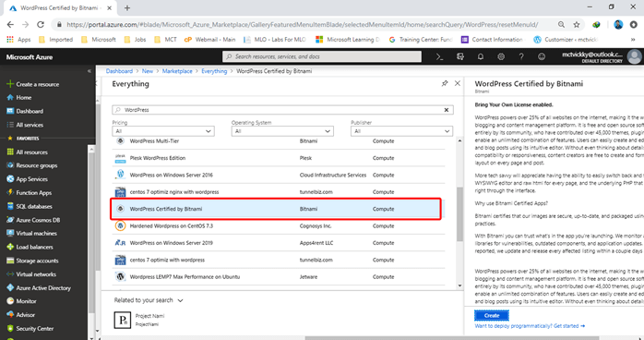The width and height of the screenshot is (644, 340).
Task: Click the Create button
Action: point(492,315)
